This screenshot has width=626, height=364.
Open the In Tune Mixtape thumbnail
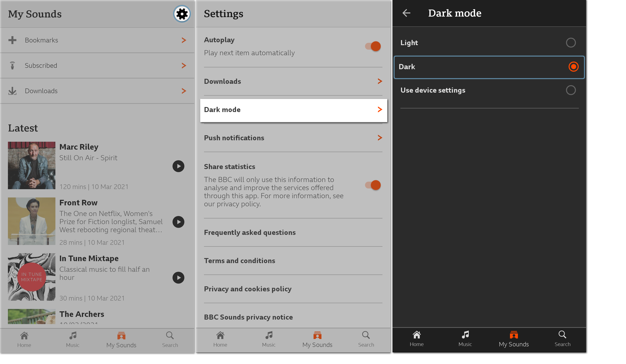click(x=31, y=277)
